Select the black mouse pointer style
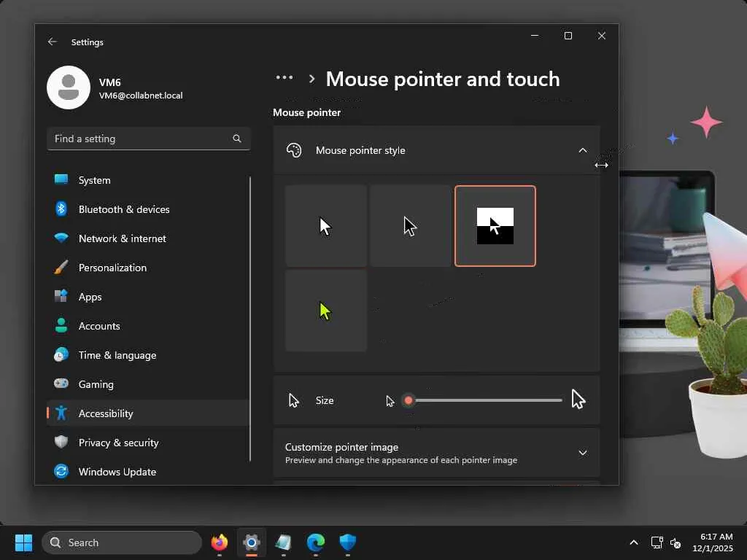The width and height of the screenshot is (747, 560). [410, 226]
